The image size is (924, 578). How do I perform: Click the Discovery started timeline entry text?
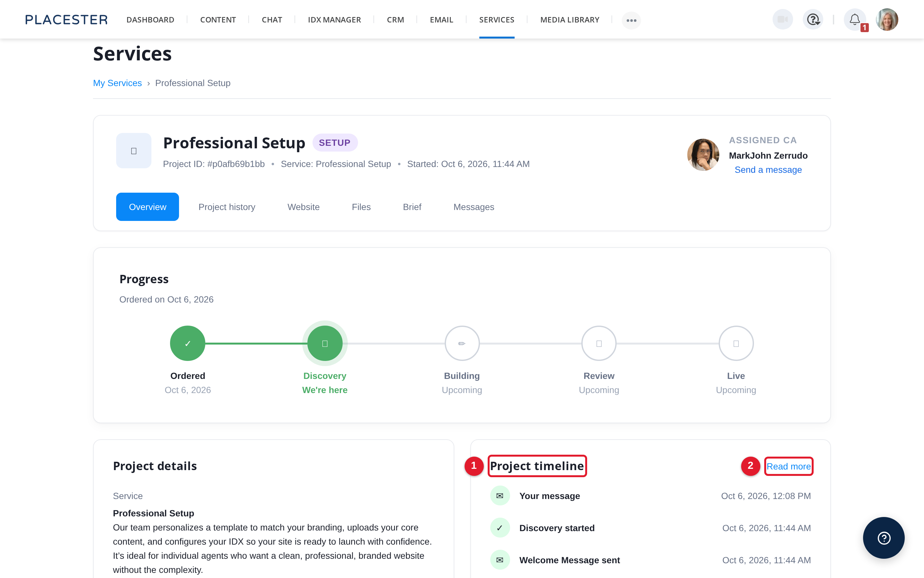(x=557, y=528)
